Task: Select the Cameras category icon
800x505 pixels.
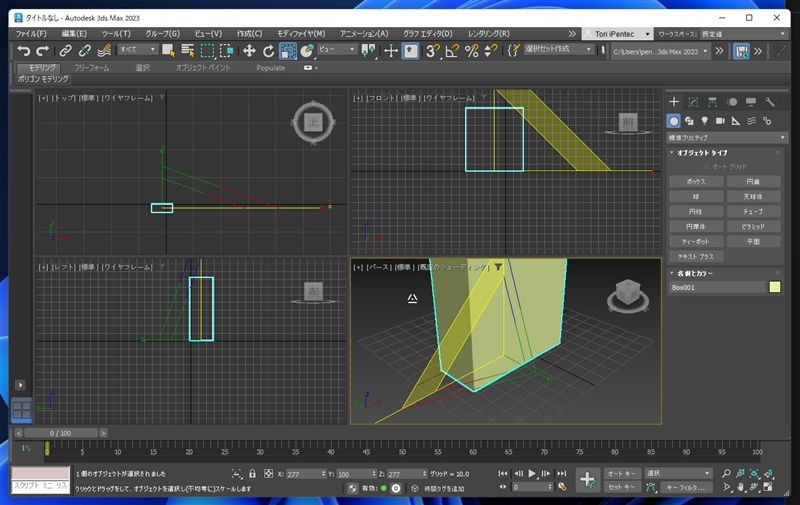Action: [720, 121]
